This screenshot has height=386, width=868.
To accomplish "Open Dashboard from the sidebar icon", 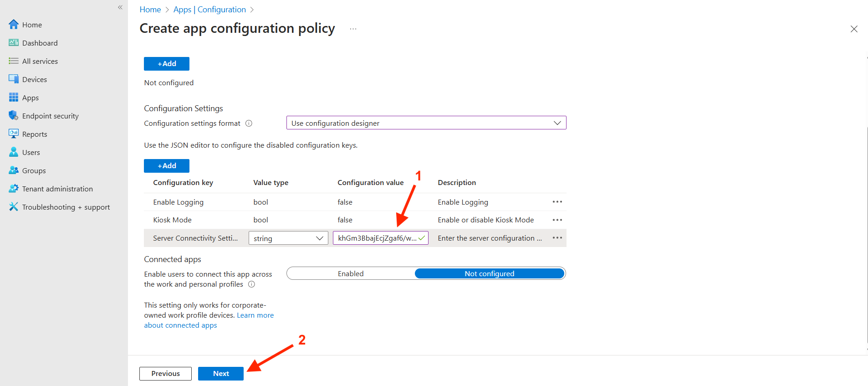I will click(x=14, y=43).
